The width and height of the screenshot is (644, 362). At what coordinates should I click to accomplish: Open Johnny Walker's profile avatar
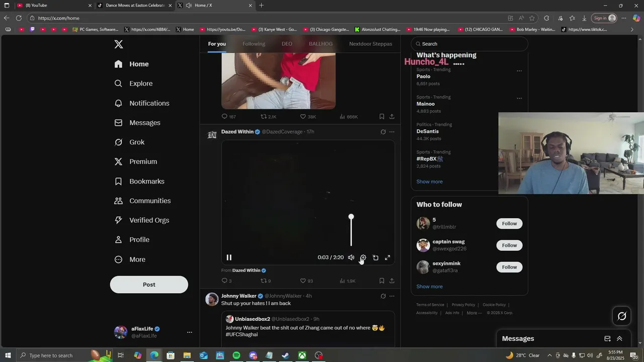[212, 299]
